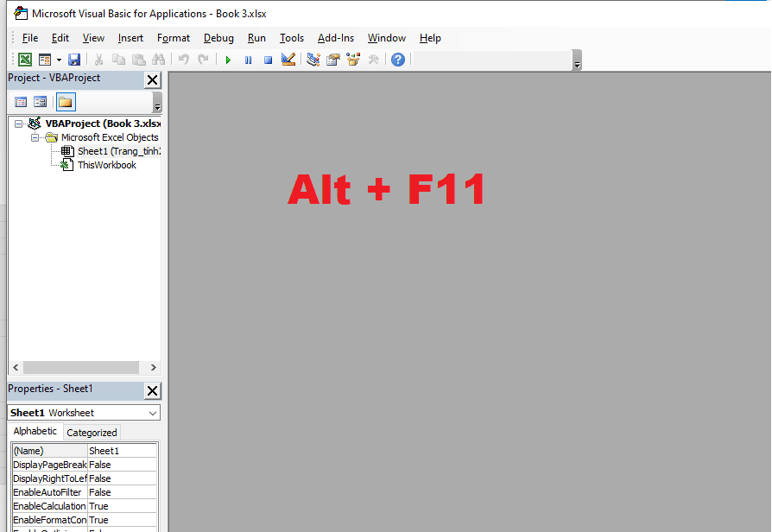Open Object Browser toolbar icon
Image resolution: width=772 pixels, height=532 pixels.
click(x=353, y=60)
